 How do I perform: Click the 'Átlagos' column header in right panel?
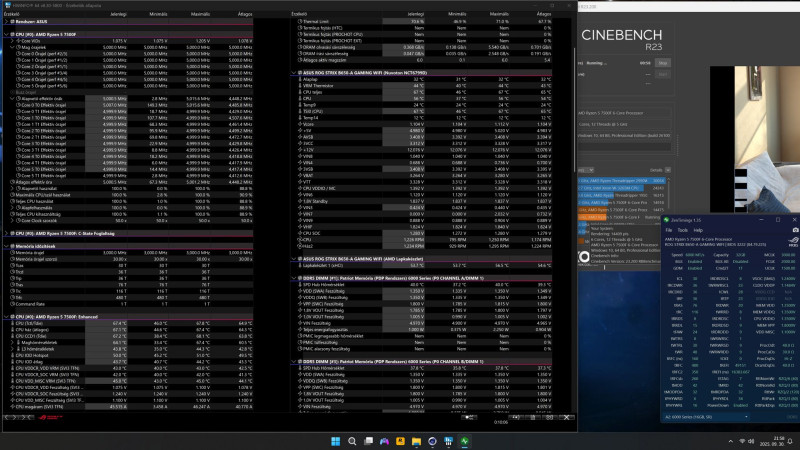click(x=543, y=14)
